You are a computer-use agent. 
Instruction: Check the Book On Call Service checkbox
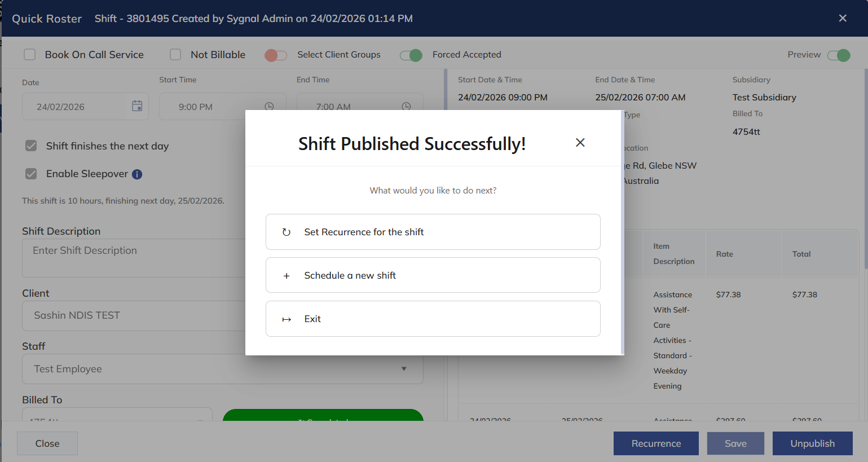click(30, 55)
